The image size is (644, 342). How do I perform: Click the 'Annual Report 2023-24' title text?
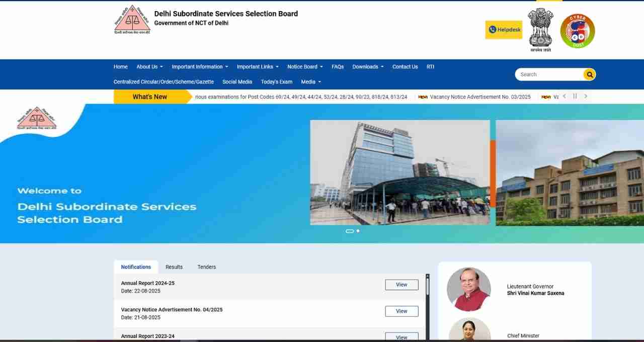click(x=148, y=336)
